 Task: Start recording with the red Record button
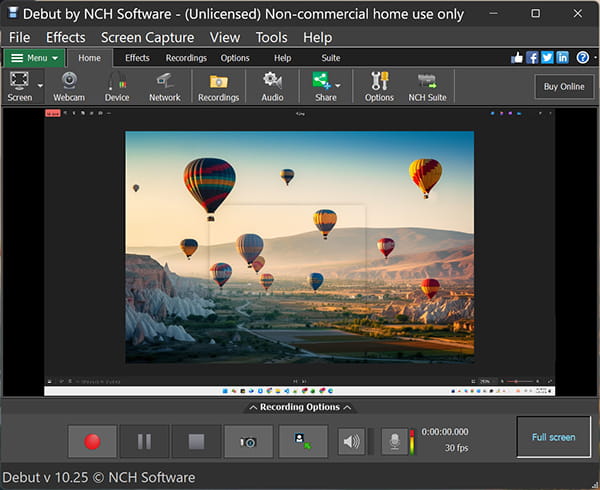[92, 441]
